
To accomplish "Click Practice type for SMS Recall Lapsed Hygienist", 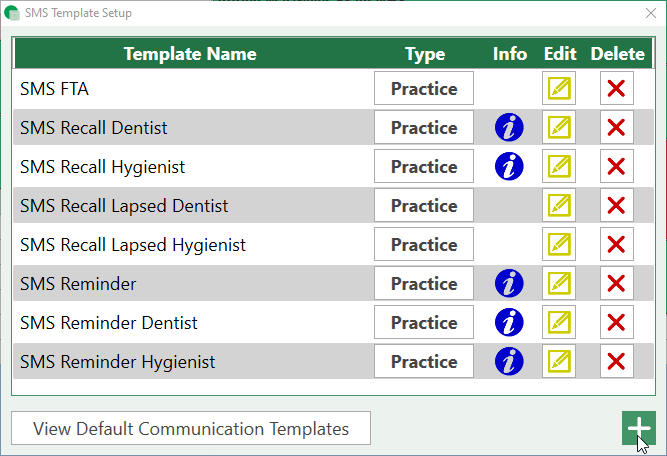I will pos(424,244).
